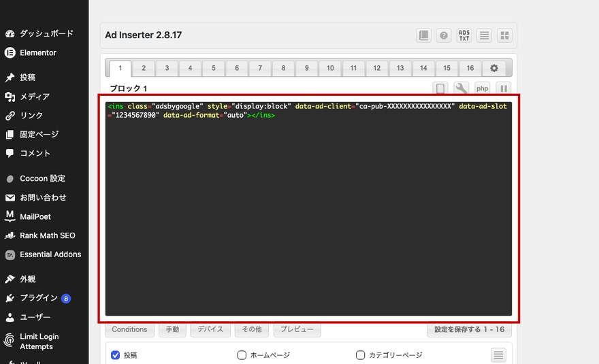599x364 pixels.
Task: Switch to block tab 13
Action: [400, 68]
